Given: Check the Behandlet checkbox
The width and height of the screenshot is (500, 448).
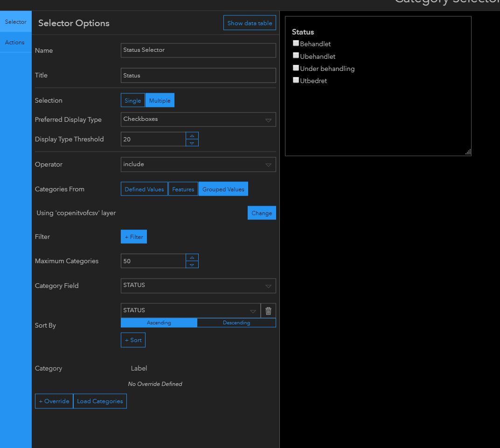Looking at the screenshot, I should (x=296, y=43).
